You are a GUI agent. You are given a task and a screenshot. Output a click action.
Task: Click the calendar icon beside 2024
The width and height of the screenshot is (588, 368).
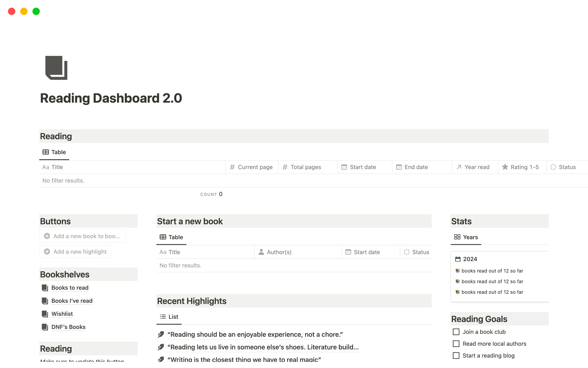pyautogui.click(x=458, y=259)
